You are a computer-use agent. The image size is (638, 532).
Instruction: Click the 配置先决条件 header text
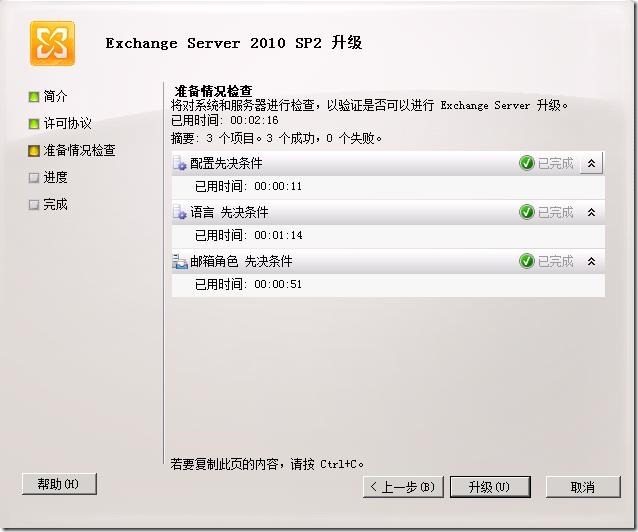pyautogui.click(x=226, y=164)
